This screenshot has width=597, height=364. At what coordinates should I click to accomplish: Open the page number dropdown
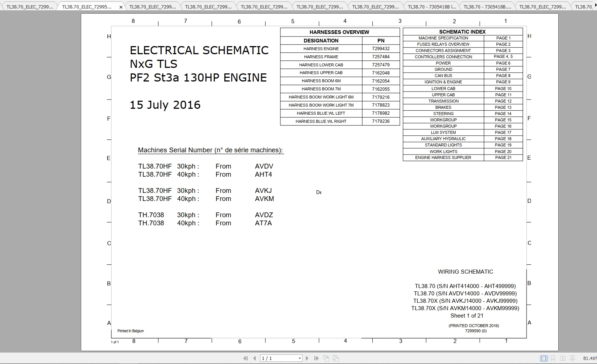[x=300, y=358]
